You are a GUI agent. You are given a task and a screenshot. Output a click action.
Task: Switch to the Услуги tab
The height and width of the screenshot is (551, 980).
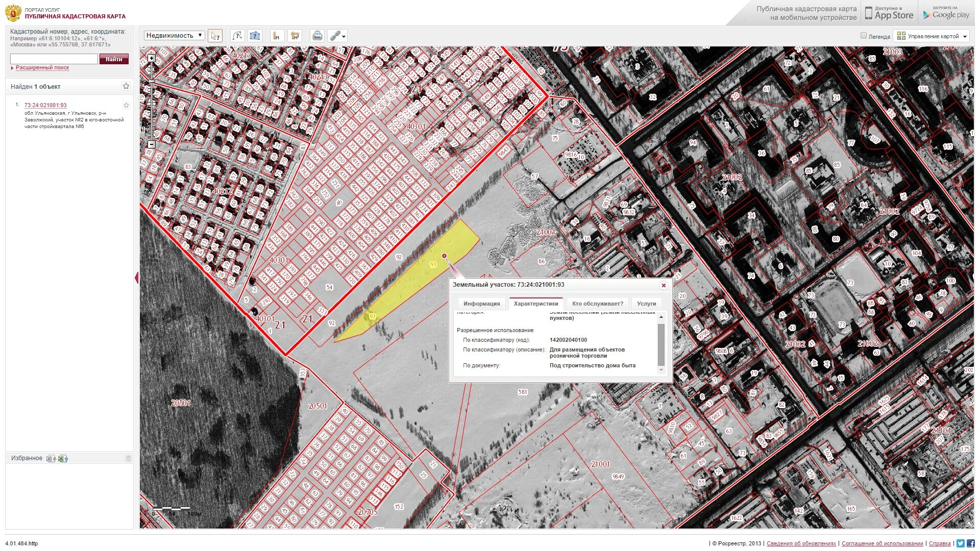(x=645, y=304)
